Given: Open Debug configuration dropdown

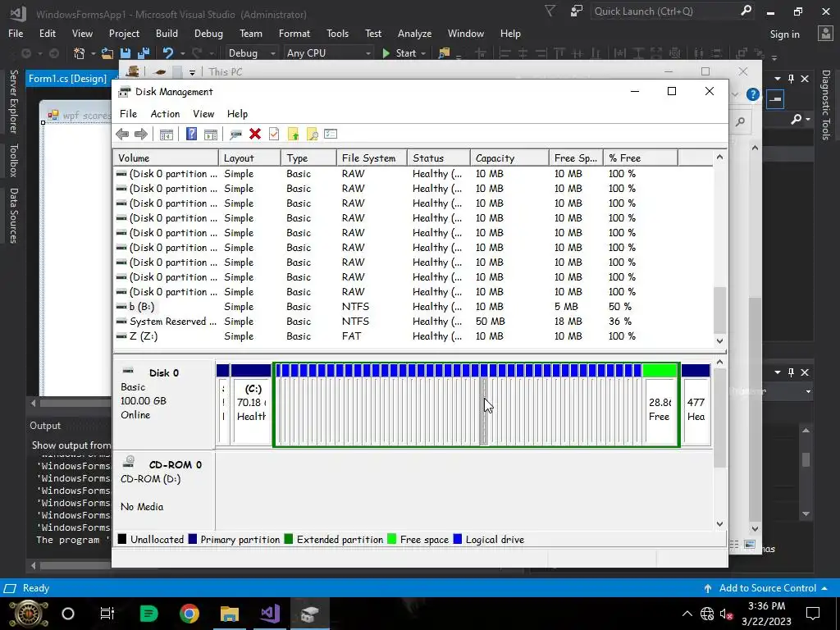Looking at the screenshot, I should pyautogui.click(x=252, y=53).
